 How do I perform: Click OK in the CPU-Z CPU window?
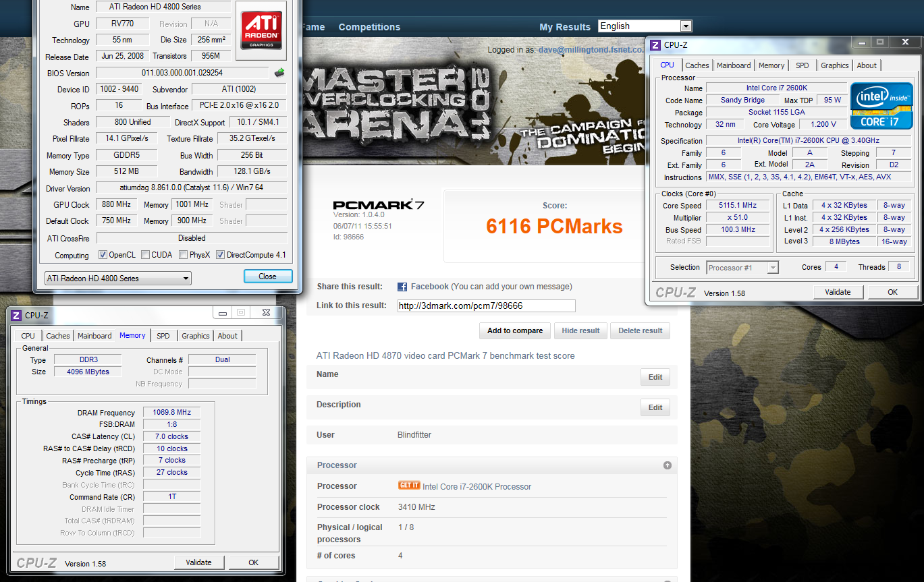coord(892,292)
